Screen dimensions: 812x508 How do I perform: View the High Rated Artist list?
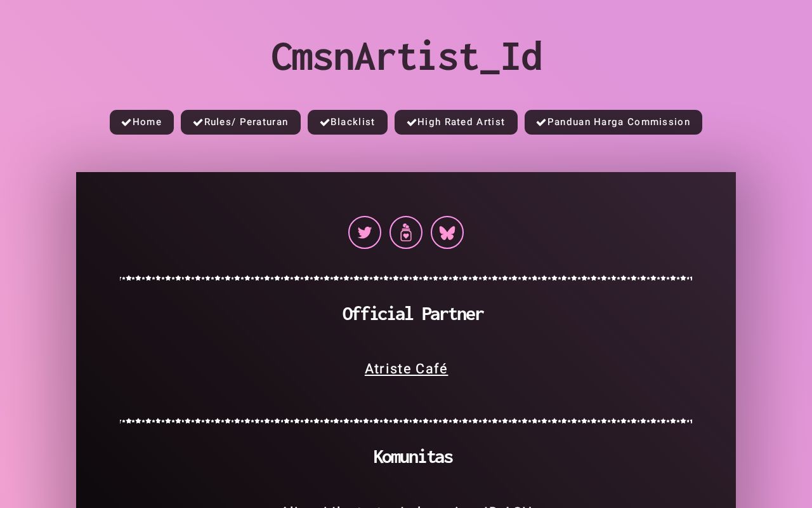pos(456,122)
